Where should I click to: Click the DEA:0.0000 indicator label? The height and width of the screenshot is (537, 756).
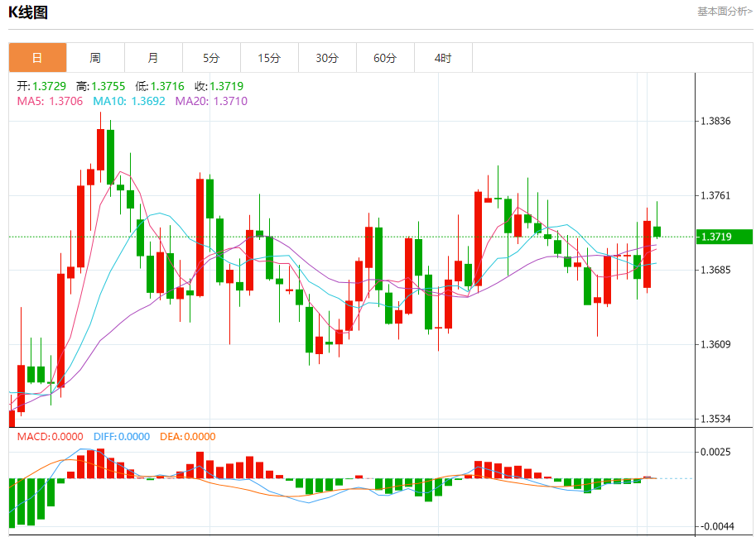pyautogui.click(x=188, y=437)
